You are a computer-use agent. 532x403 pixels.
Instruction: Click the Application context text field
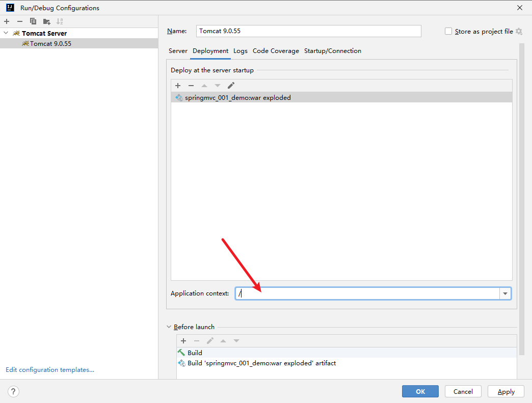[x=367, y=293]
